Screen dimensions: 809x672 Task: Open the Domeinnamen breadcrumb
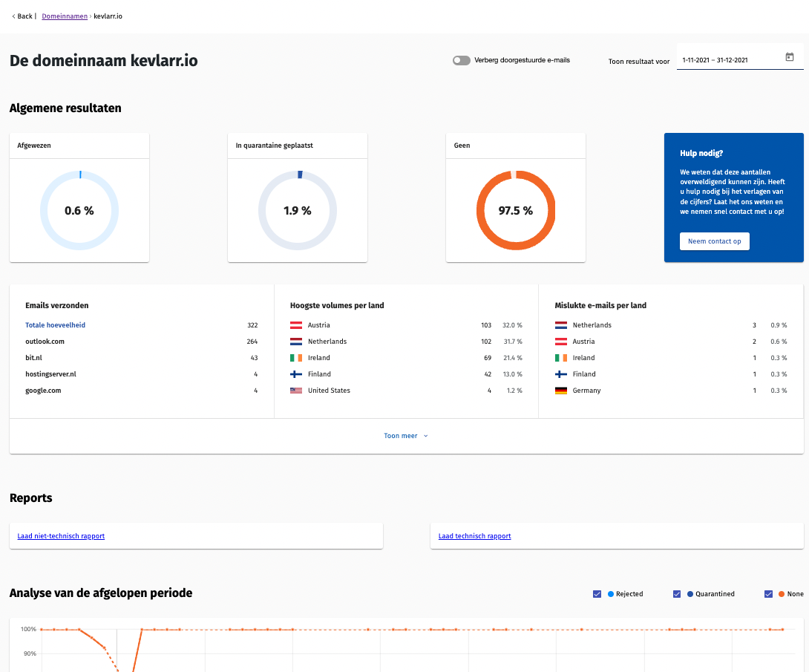[65, 16]
